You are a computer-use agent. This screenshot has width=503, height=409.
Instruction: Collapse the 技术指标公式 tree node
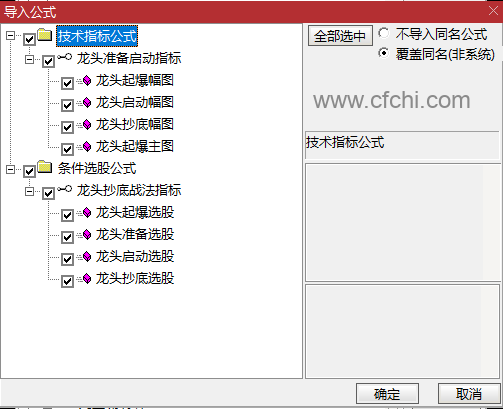[x=11, y=35]
